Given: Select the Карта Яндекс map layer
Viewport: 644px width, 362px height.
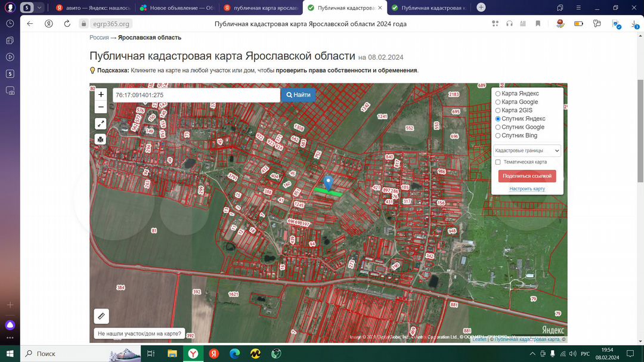Looking at the screenshot, I should pyautogui.click(x=498, y=94).
